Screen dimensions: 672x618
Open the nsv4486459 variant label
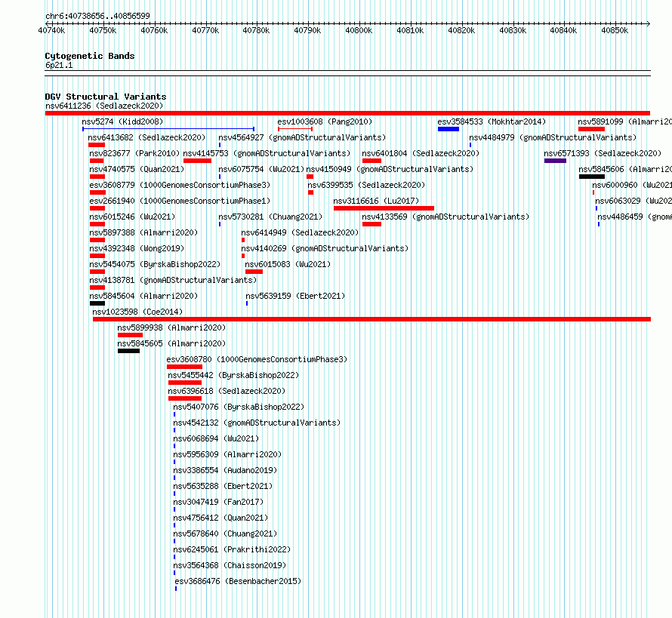click(635, 217)
